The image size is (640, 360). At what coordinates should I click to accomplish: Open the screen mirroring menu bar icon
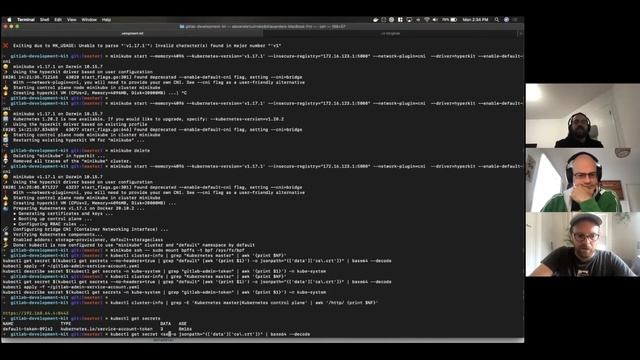[x=409, y=20]
